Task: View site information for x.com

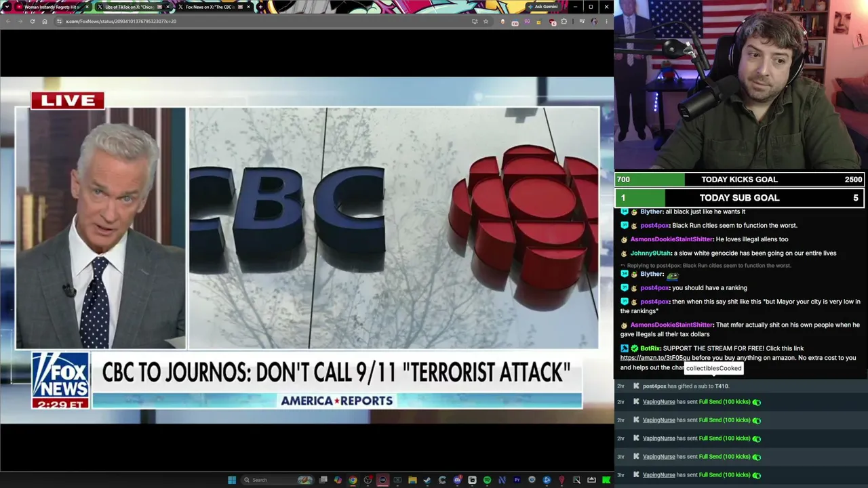Action: [59, 21]
